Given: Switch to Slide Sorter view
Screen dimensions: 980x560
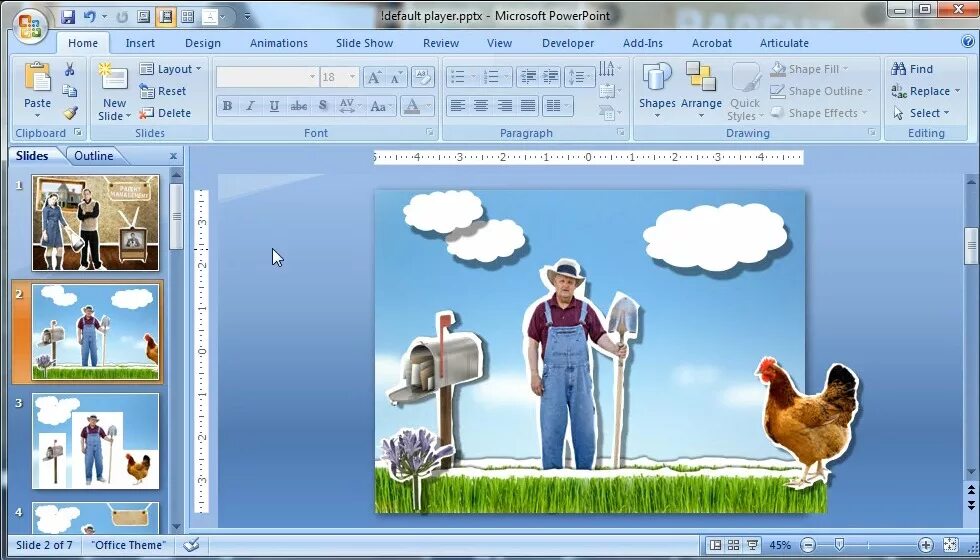Looking at the screenshot, I should (734, 545).
